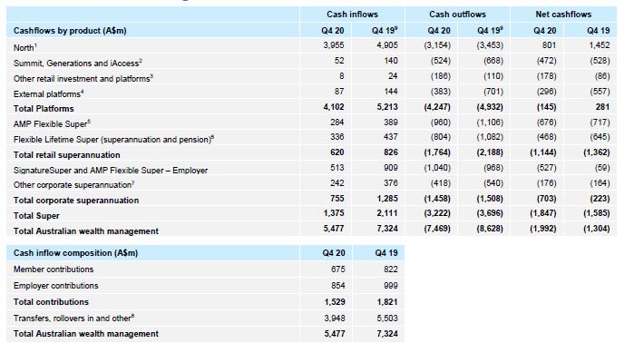
Task: Click SignatureSuper row inflows value 513
Action: (337, 168)
